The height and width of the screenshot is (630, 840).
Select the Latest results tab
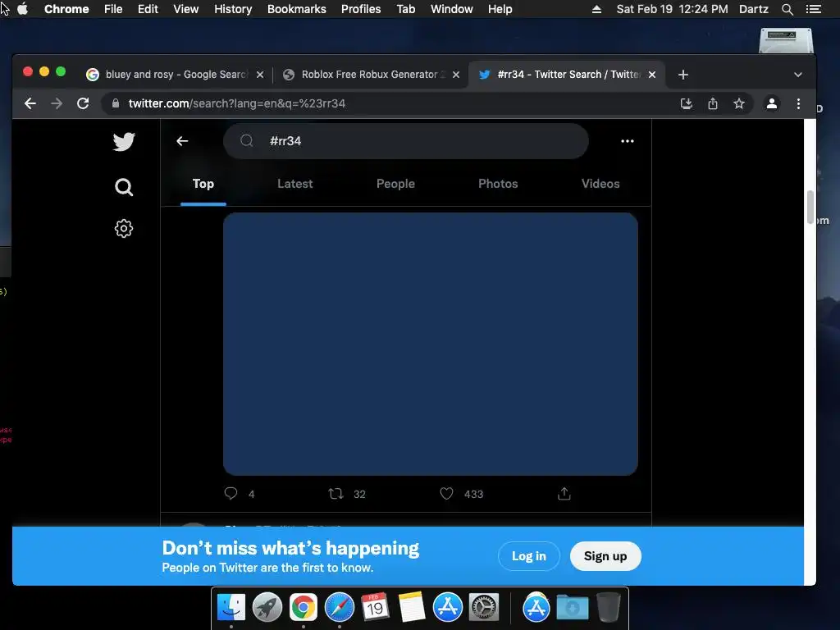tap(294, 184)
